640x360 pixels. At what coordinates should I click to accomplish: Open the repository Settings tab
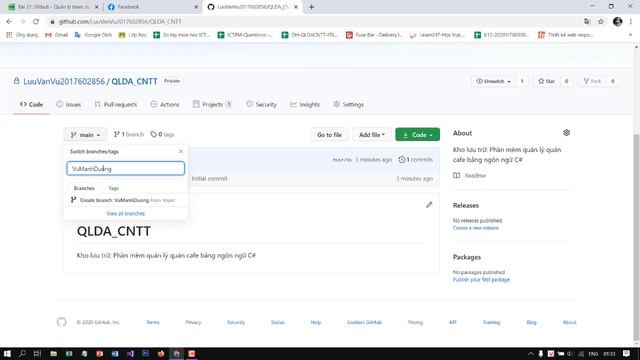point(348,104)
